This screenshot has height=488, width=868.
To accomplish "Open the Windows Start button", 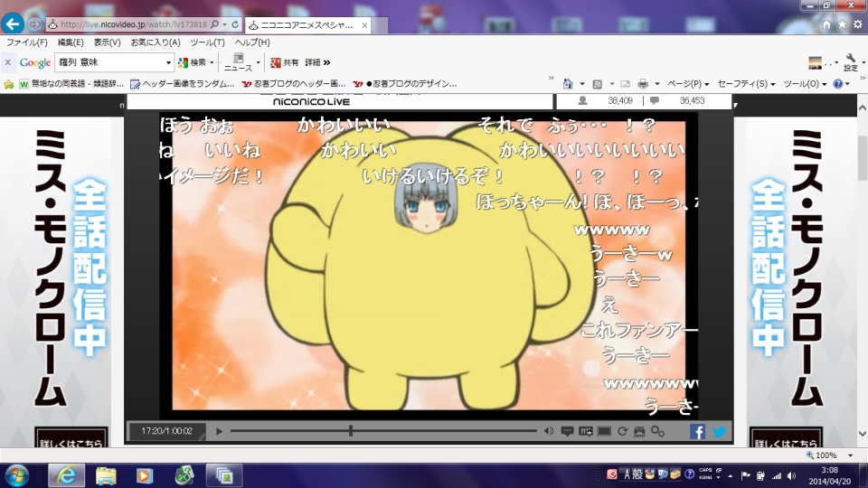I will tap(17, 476).
